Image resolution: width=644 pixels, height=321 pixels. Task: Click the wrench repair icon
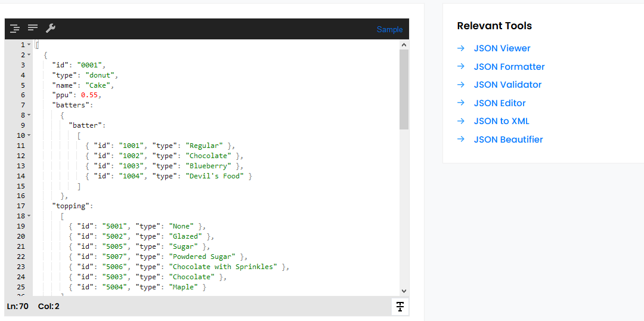point(51,28)
